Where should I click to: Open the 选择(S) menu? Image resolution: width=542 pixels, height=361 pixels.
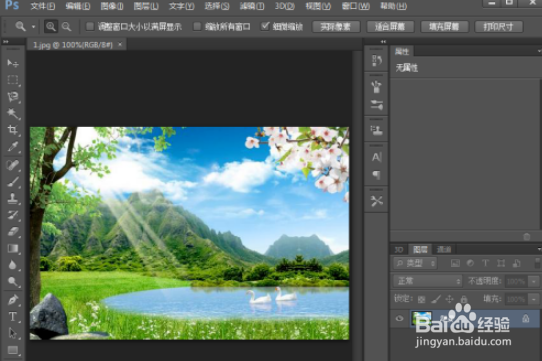click(x=217, y=6)
